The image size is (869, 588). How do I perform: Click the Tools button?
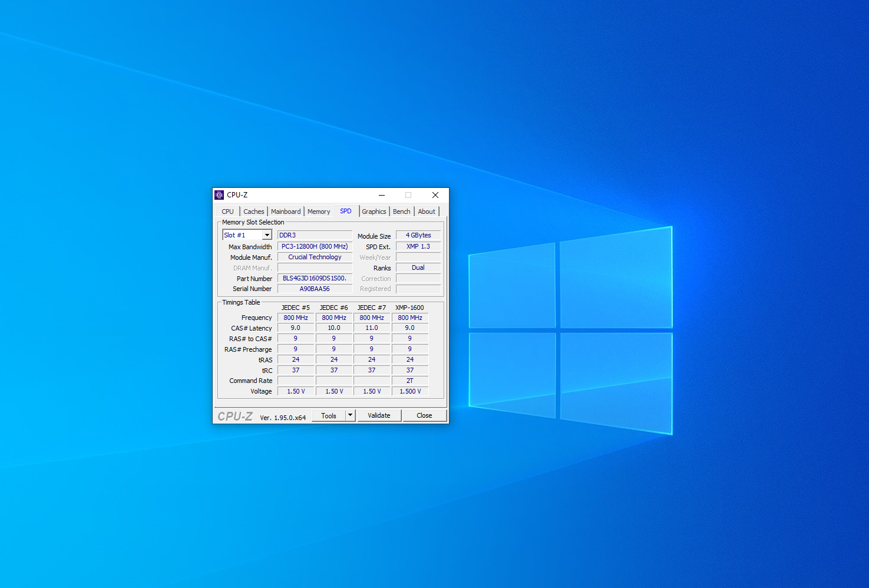pos(329,415)
